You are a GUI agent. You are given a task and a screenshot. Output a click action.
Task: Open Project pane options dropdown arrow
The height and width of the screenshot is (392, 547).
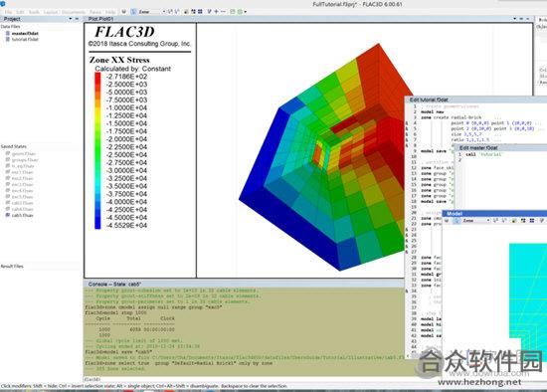71,19
